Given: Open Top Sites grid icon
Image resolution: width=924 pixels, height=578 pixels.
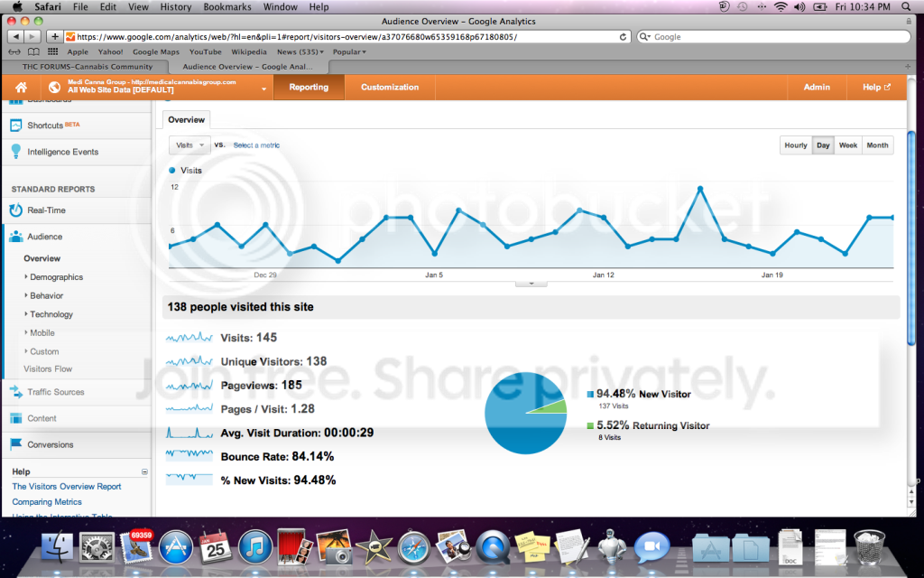Looking at the screenshot, I should point(53,51).
